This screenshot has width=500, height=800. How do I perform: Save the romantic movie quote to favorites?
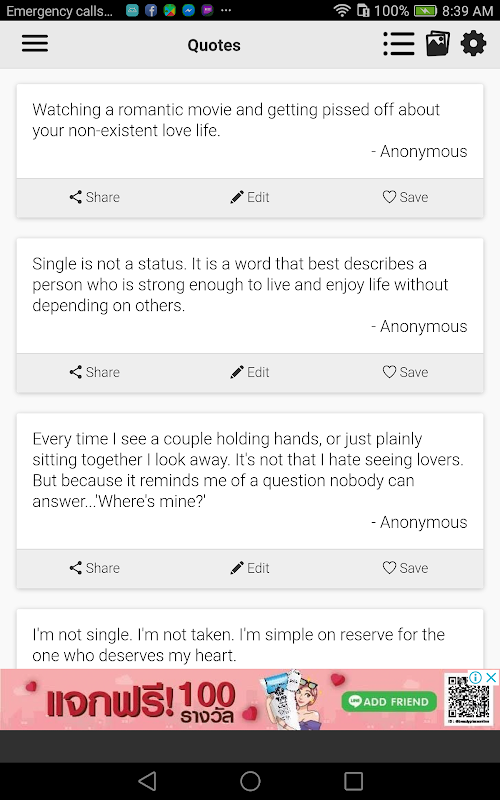point(406,197)
